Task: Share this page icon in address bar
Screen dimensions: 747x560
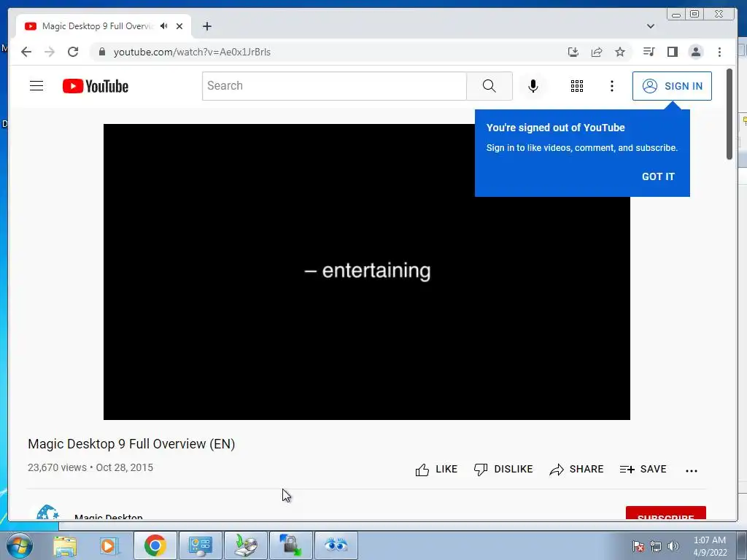Action: 597,52
